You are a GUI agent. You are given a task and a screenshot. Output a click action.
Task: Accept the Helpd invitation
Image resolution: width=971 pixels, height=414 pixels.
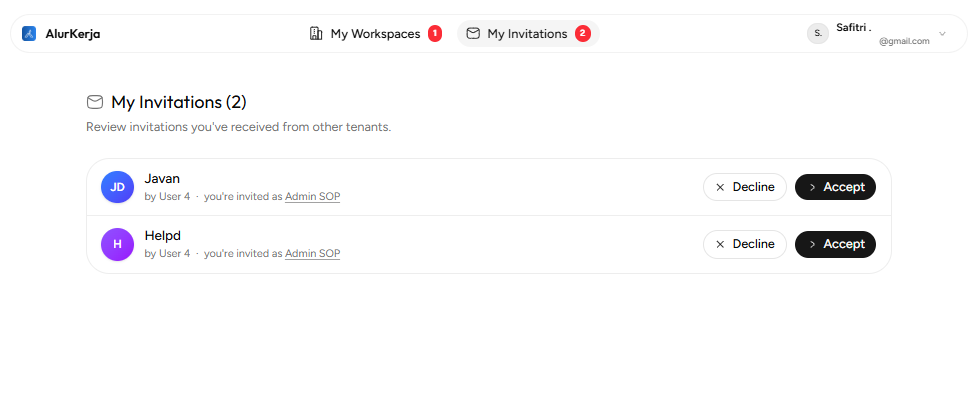[x=835, y=244]
